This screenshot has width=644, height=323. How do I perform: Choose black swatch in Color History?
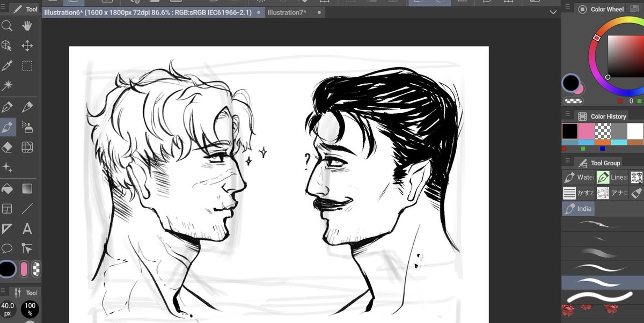570,131
